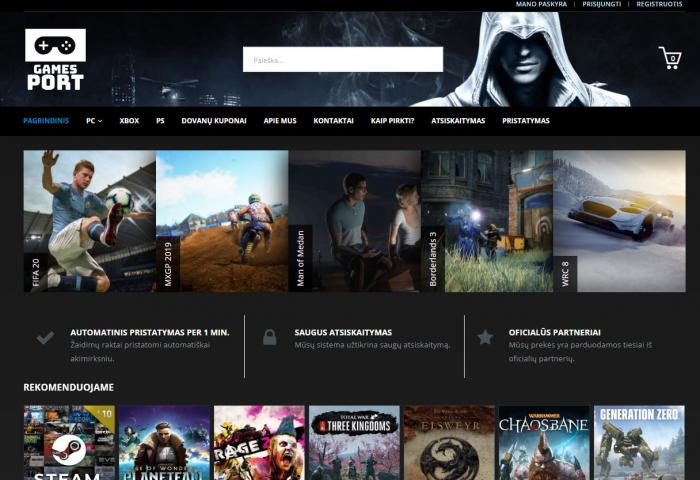Open the Kontaktai page
Screen dimensions: 700x480
click(x=333, y=121)
